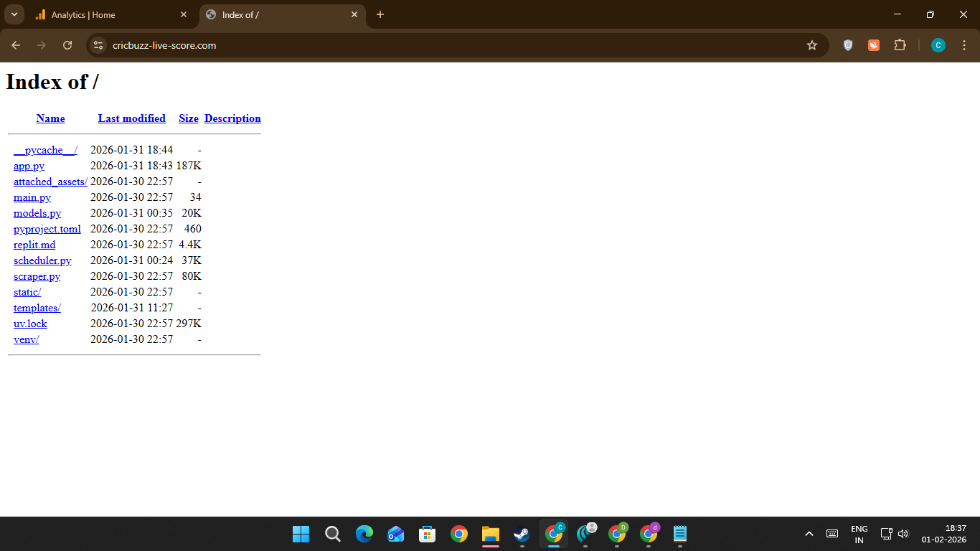Open the Chrome three-dot menu

963,45
